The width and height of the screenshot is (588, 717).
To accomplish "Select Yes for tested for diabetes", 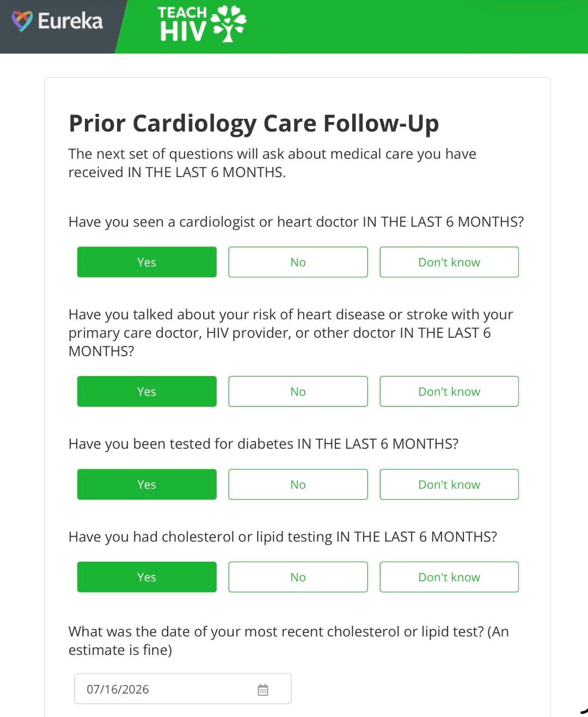I will coord(146,484).
